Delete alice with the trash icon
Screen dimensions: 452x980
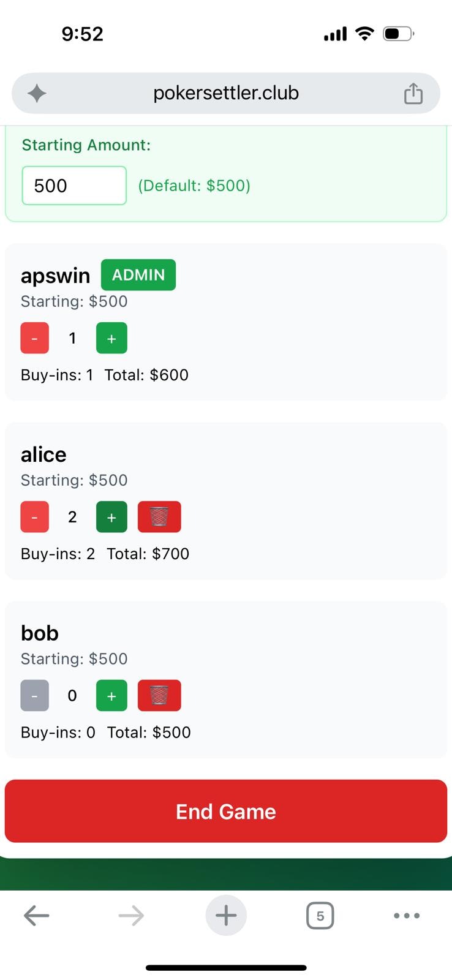point(159,517)
